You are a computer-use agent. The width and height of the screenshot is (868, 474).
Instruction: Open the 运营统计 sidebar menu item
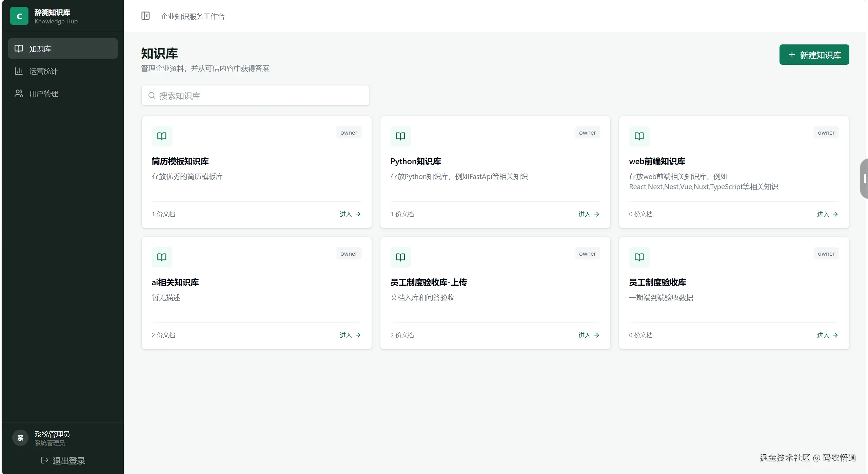tap(63, 71)
